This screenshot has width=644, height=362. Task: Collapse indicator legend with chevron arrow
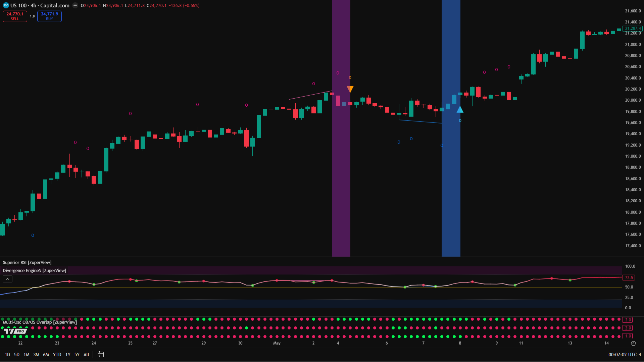[7, 279]
